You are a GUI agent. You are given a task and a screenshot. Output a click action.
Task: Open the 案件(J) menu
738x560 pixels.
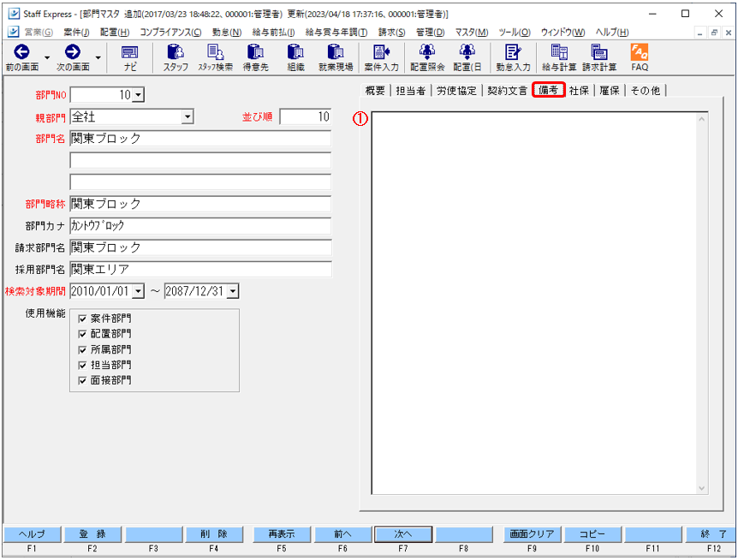tap(76, 33)
